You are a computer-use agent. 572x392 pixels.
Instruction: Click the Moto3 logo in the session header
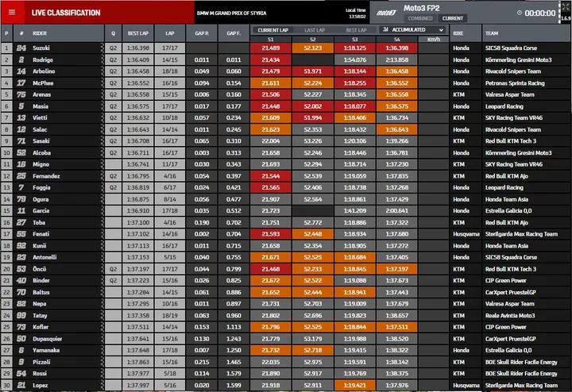click(x=386, y=13)
